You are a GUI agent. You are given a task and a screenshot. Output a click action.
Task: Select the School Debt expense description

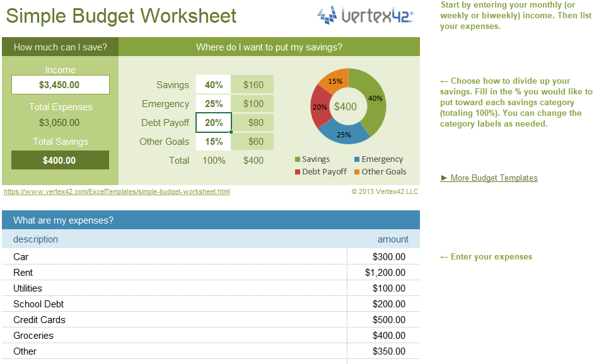tap(38, 304)
